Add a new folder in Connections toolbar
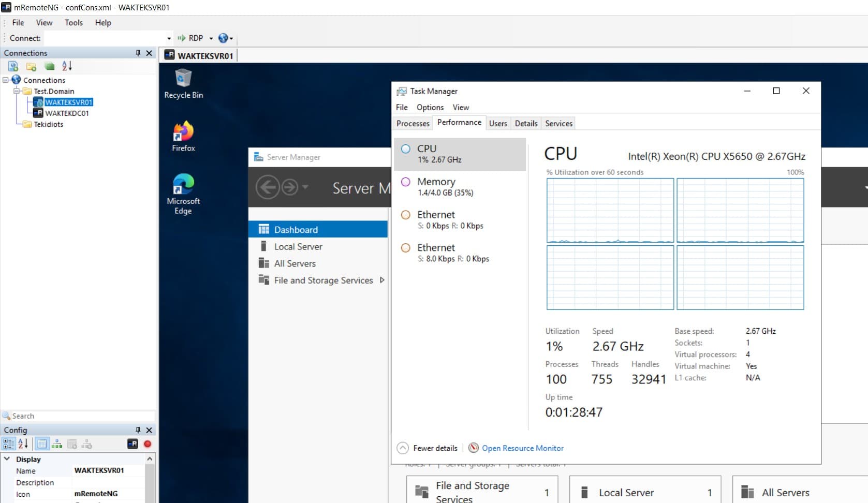868x503 pixels. pyautogui.click(x=32, y=66)
